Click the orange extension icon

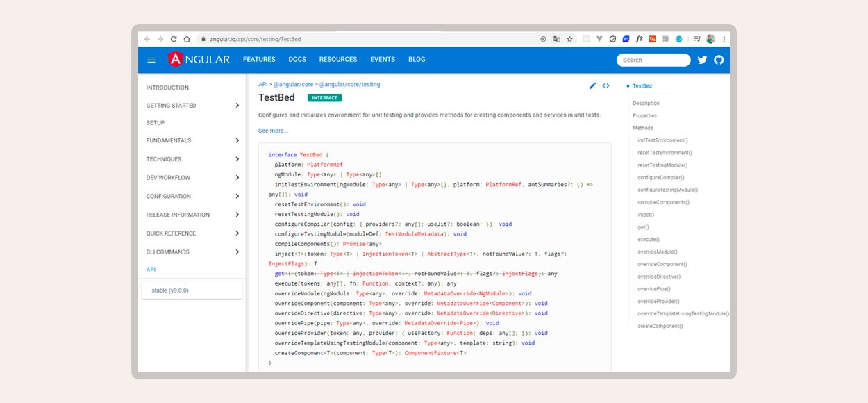tap(652, 39)
